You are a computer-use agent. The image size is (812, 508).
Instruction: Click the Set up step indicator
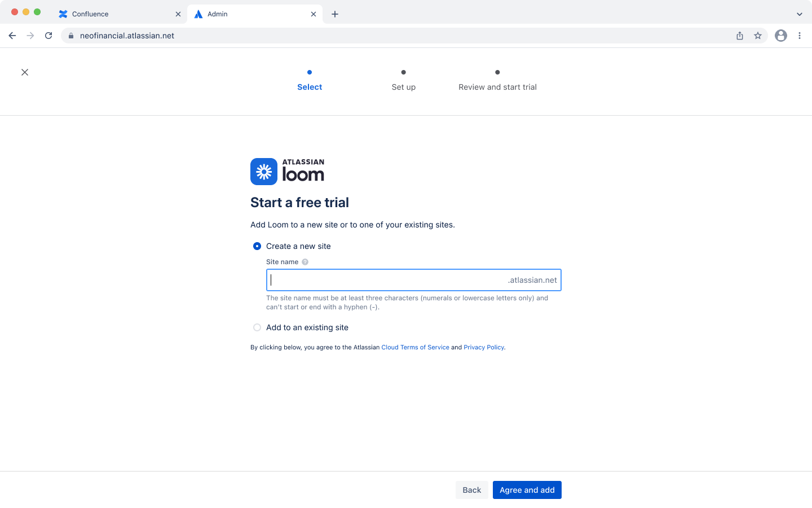(404, 80)
